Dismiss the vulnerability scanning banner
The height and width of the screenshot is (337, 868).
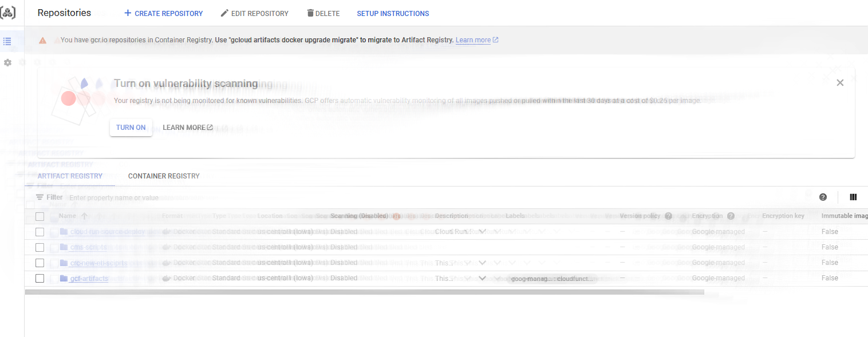840,82
